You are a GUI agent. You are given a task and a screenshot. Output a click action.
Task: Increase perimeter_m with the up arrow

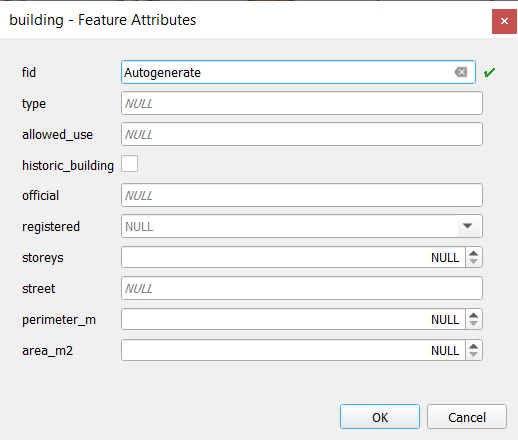[x=473, y=315]
